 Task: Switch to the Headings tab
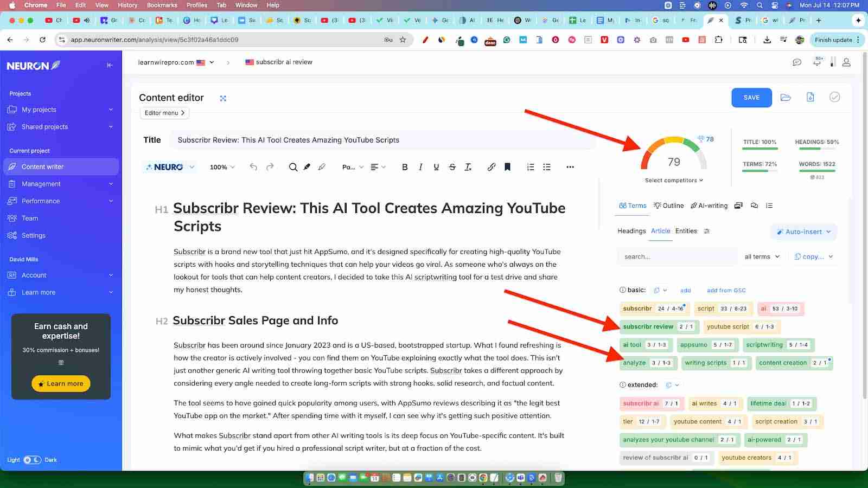click(x=631, y=230)
